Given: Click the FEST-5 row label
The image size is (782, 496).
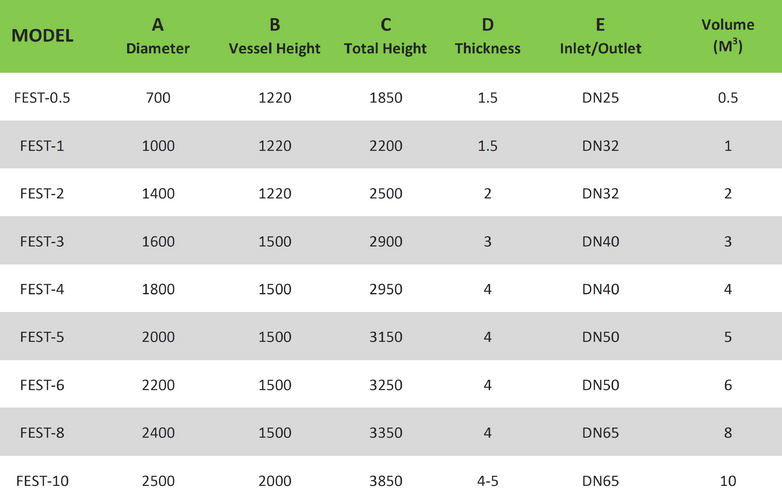Looking at the screenshot, I should click(x=42, y=337).
